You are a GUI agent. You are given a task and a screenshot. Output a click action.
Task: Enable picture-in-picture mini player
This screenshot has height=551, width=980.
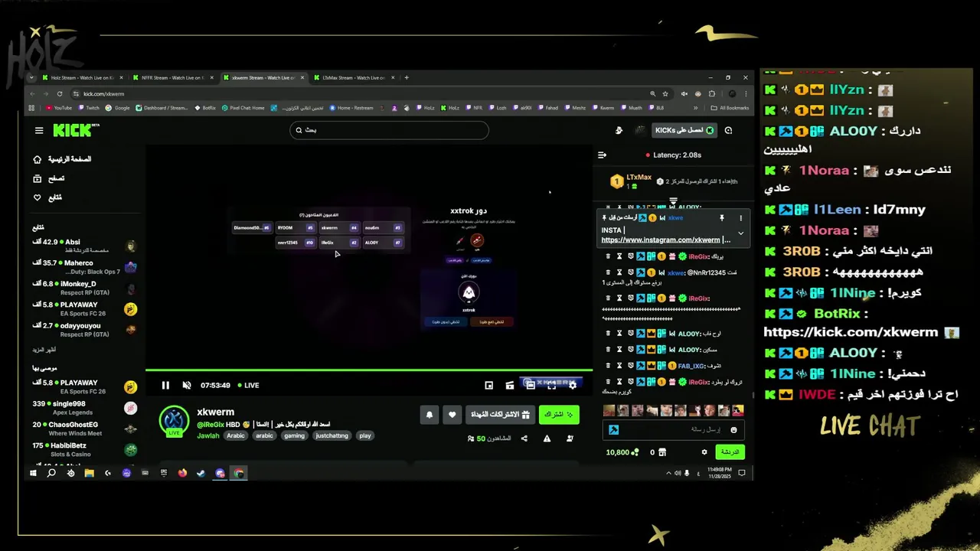point(489,385)
